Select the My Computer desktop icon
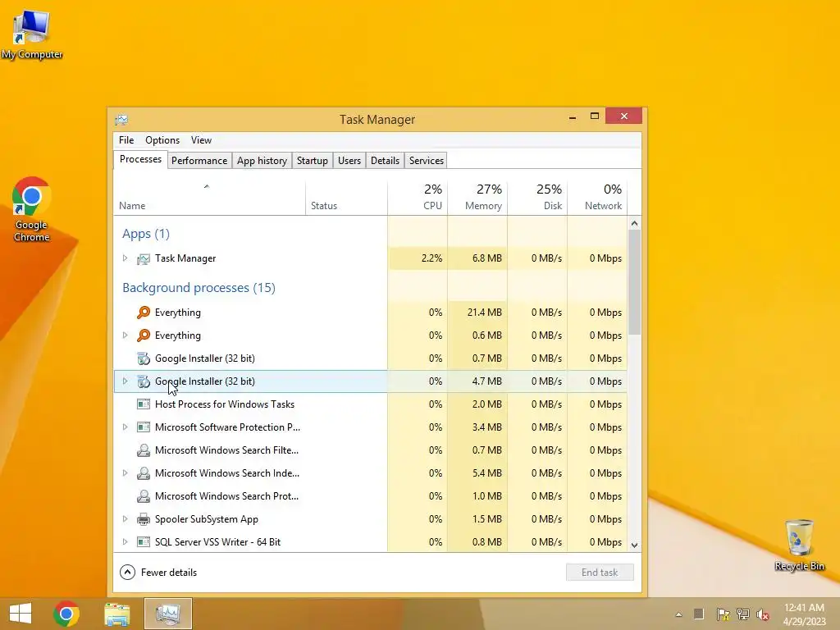This screenshot has height=630, width=840. [x=32, y=34]
